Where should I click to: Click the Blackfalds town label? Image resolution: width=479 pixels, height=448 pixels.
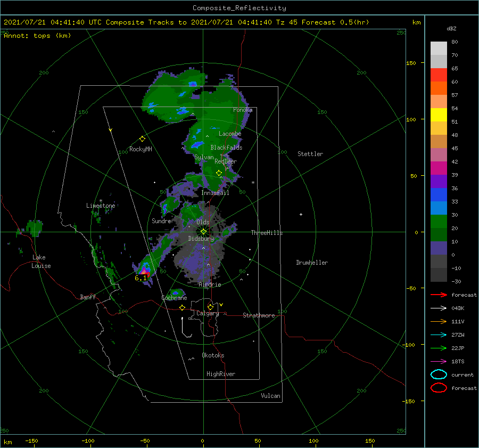pos(226,148)
